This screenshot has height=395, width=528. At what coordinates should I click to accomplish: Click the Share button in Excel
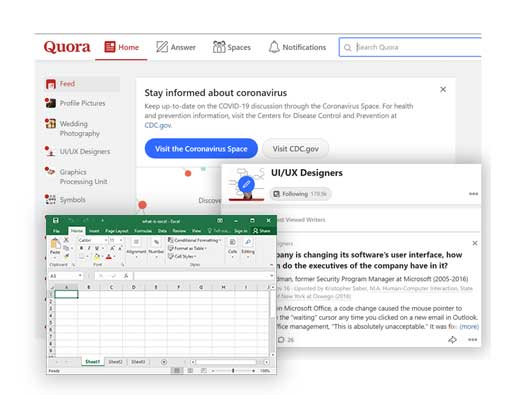coord(262,231)
